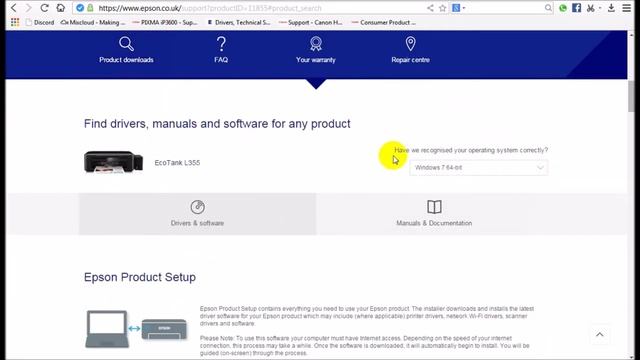Click the scissors screenshot extension icon
Screen dimensions: 640x360
point(591,8)
